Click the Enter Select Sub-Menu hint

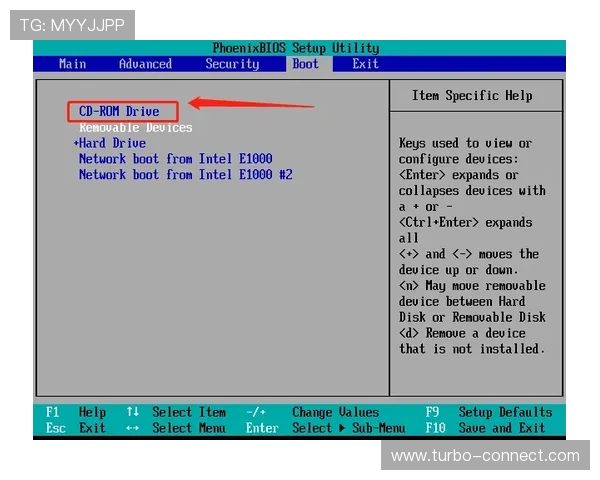pos(326,428)
